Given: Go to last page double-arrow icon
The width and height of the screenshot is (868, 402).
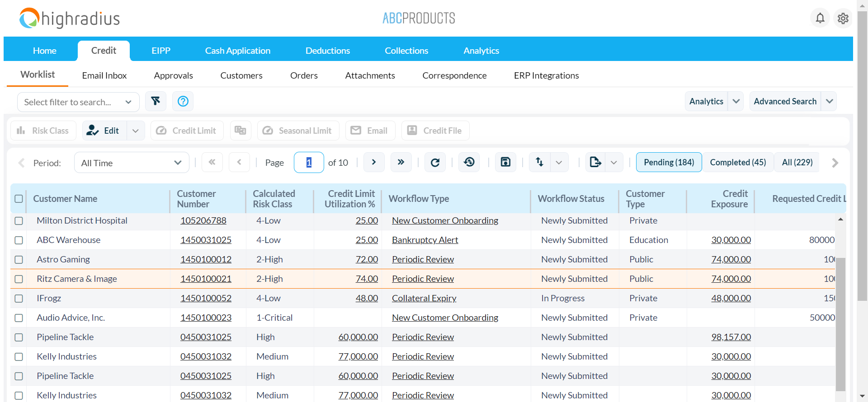Looking at the screenshot, I should (x=401, y=162).
